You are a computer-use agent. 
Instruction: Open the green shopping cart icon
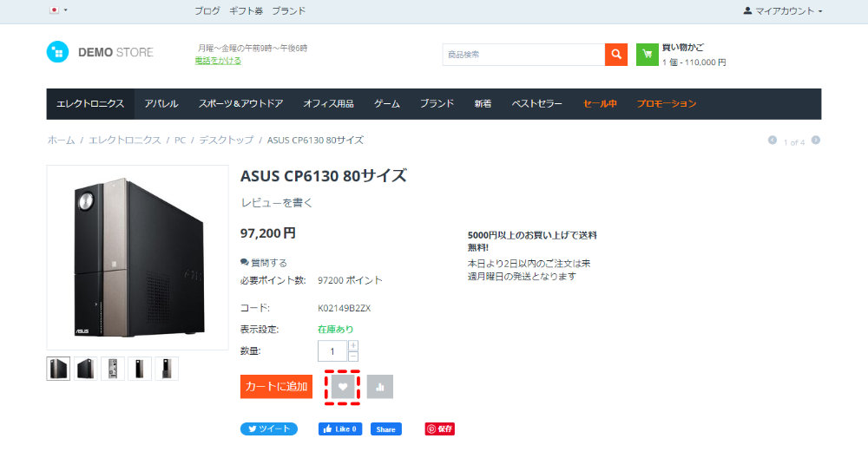648,55
